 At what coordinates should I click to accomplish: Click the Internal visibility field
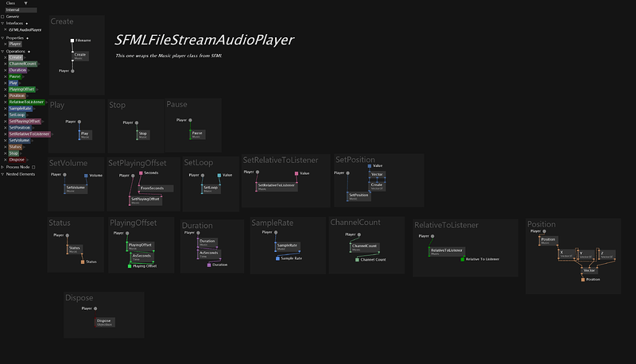coord(21,10)
